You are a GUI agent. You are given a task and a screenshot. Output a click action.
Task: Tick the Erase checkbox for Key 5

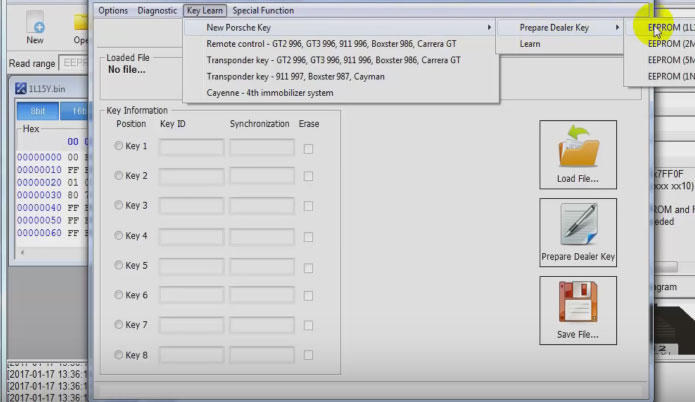(x=308, y=268)
